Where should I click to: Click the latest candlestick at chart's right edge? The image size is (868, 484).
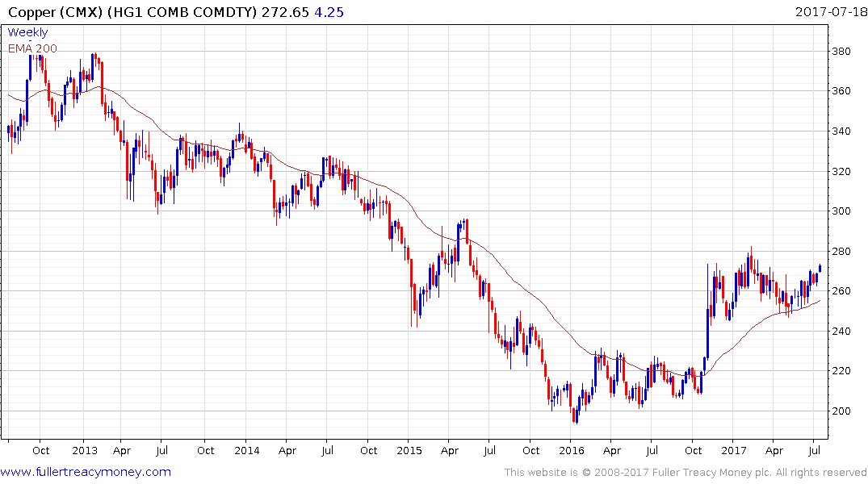click(820, 269)
